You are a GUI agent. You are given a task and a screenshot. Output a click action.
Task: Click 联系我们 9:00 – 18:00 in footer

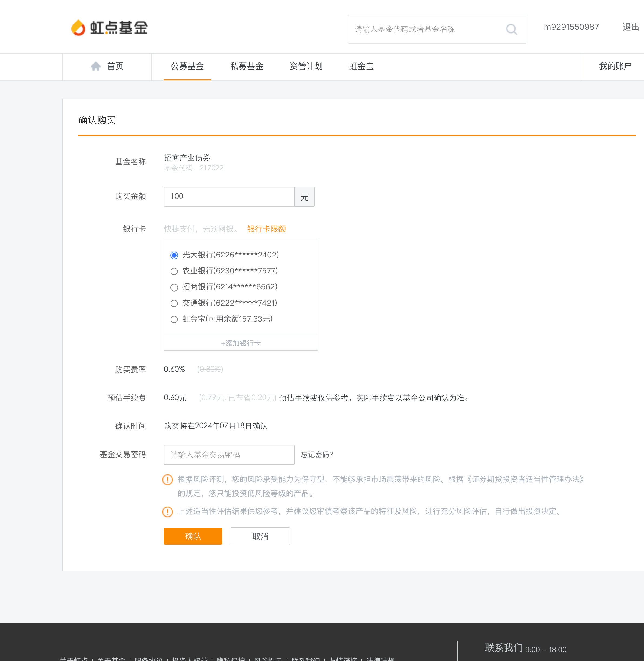click(x=525, y=648)
